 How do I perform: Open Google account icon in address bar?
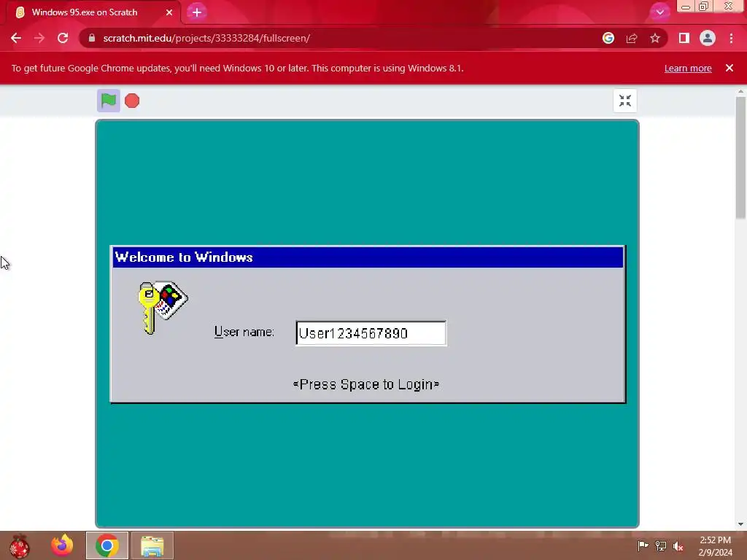tap(608, 38)
